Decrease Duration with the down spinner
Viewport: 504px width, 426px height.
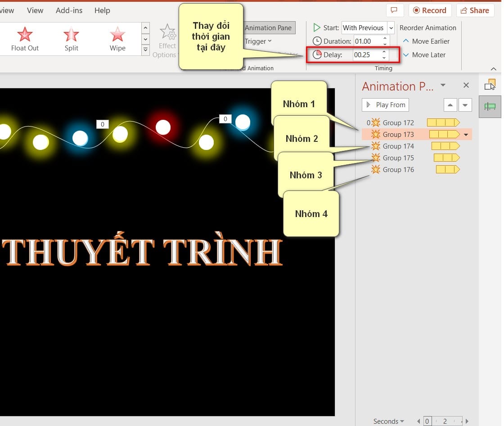tap(385, 44)
